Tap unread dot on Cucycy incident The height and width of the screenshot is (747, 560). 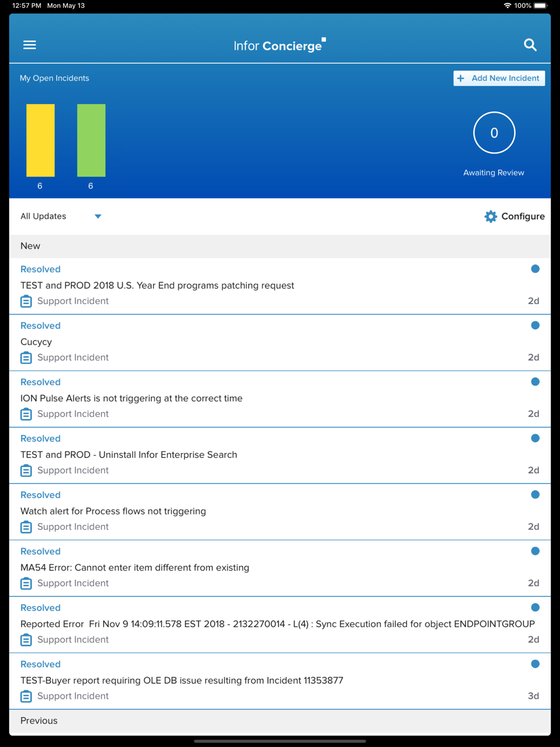pyautogui.click(x=535, y=325)
